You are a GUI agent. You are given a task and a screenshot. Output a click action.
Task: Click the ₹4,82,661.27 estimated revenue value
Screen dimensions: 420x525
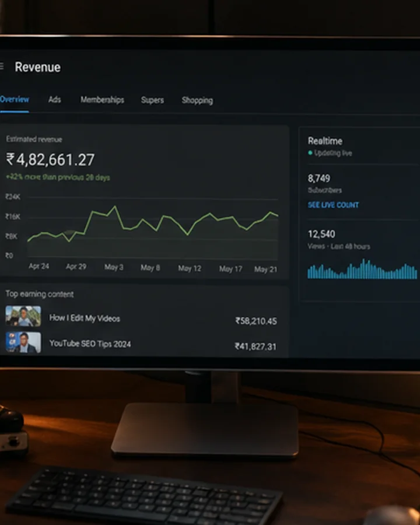[51, 160]
